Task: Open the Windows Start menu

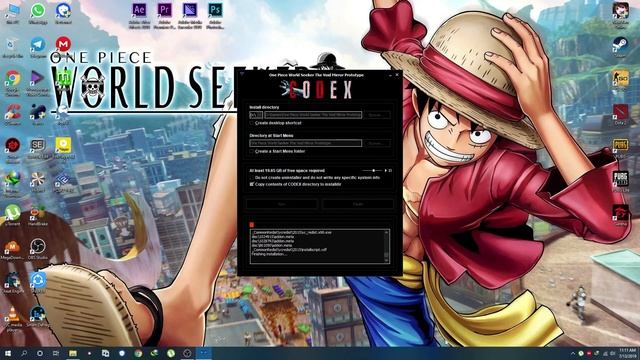Action: point(7,353)
